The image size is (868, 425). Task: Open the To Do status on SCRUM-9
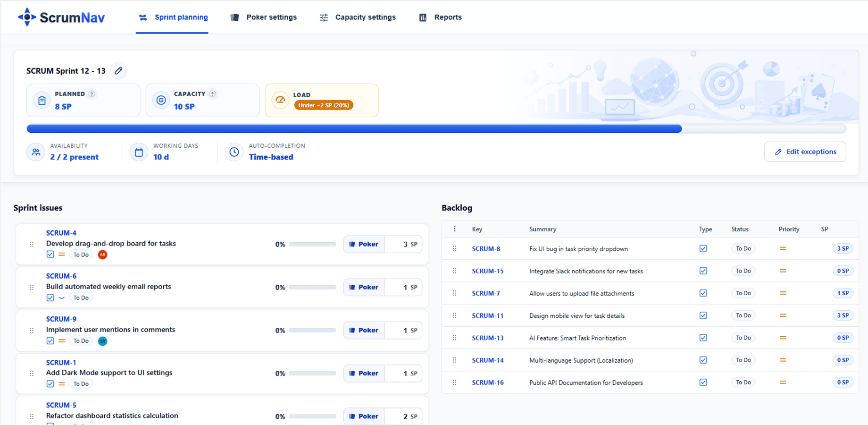click(81, 341)
